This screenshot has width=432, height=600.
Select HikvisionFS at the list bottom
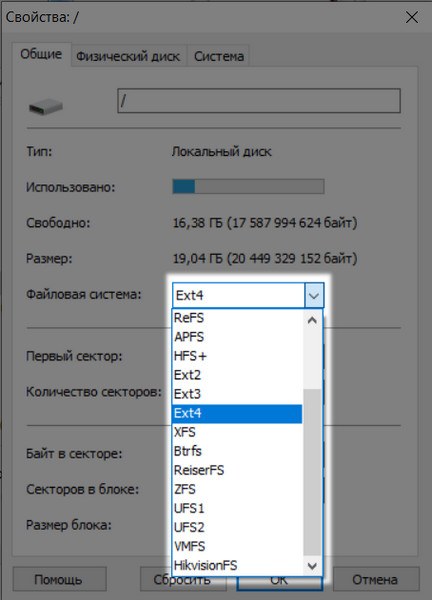pyautogui.click(x=237, y=566)
